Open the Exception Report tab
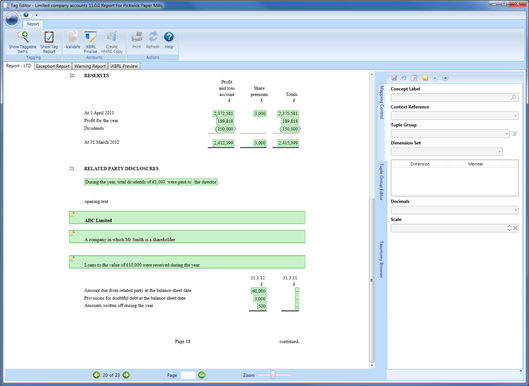Image resolution: width=529 pixels, height=386 pixels. 53,66
